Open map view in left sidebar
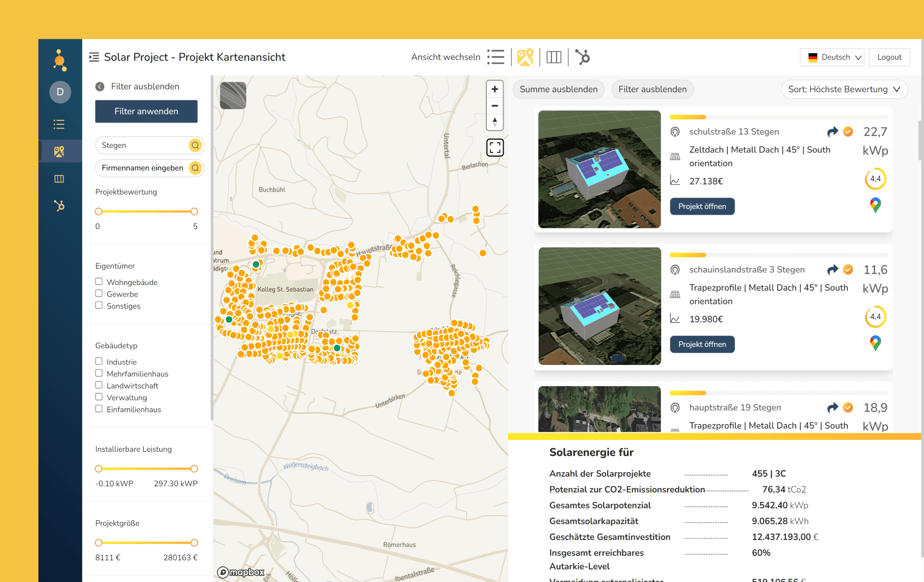Viewport: 924px width, 582px height. point(59,152)
